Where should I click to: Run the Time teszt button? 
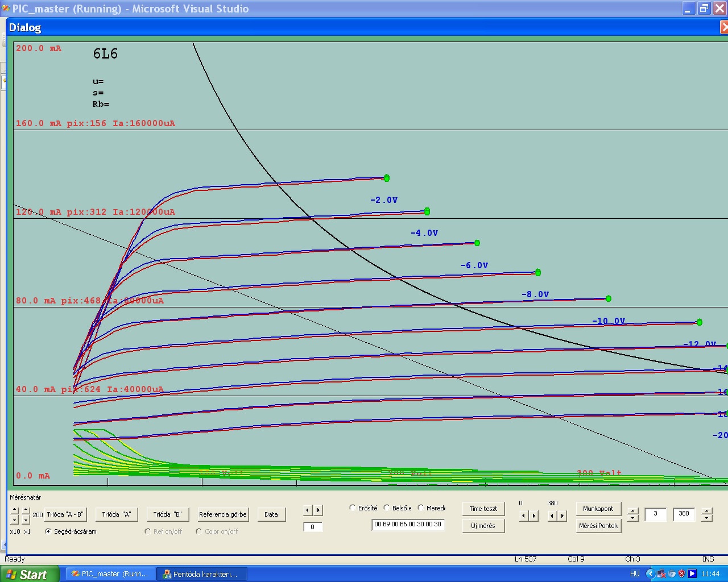483,509
